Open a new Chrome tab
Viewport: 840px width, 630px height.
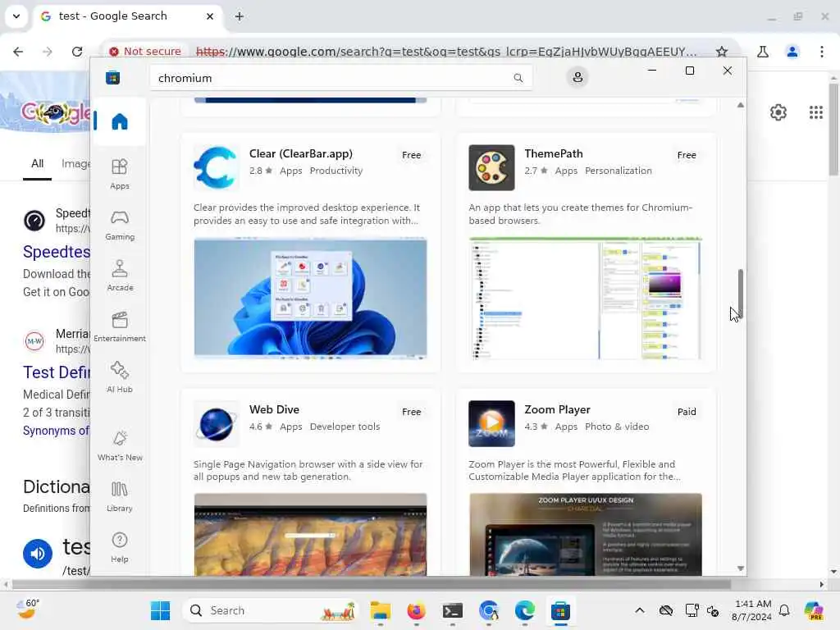(239, 16)
